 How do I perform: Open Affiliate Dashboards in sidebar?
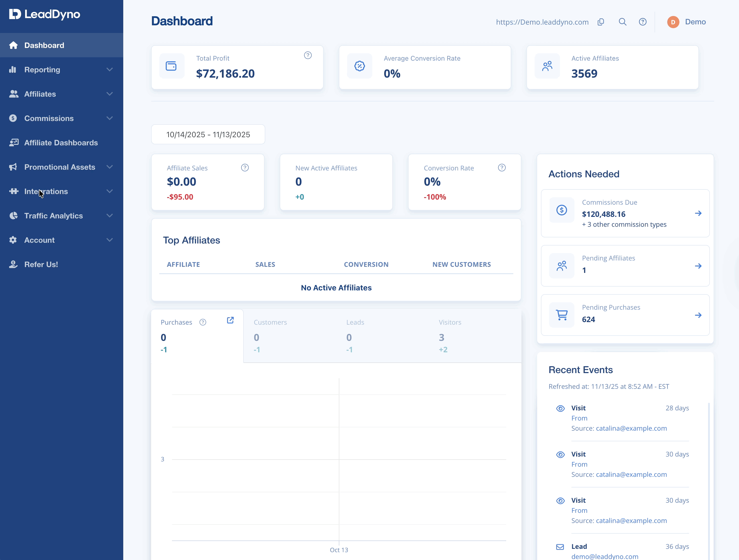[61, 143]
